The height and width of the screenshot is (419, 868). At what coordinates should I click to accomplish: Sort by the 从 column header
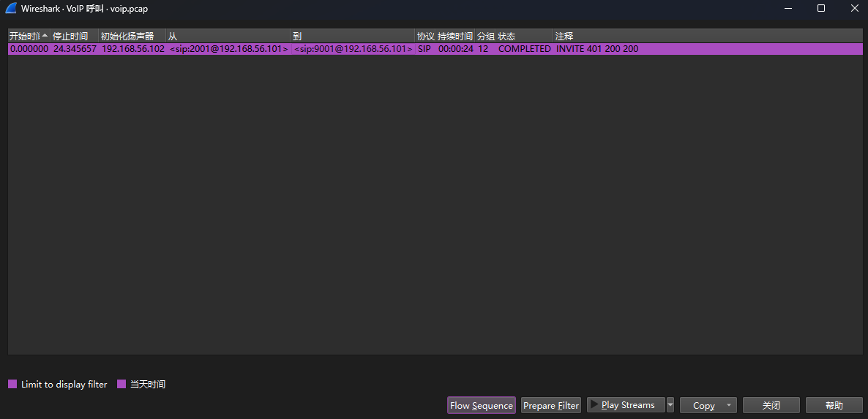(x=228, y=36)
